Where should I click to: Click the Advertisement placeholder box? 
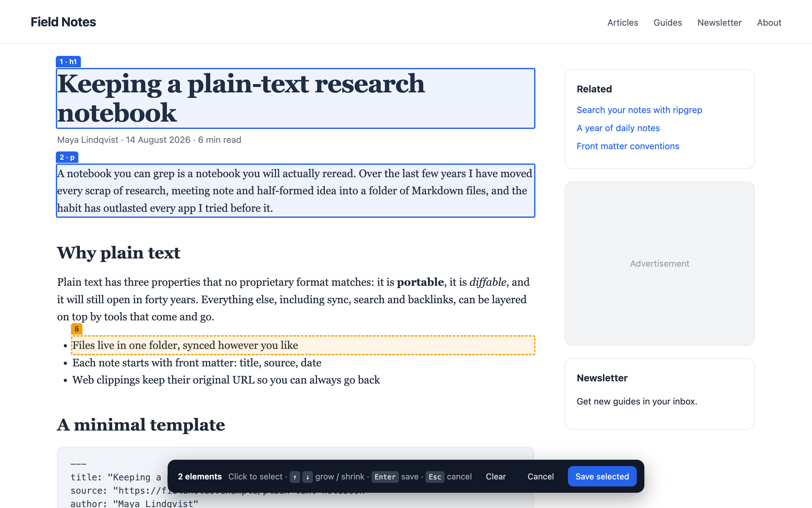coord(659,264)
